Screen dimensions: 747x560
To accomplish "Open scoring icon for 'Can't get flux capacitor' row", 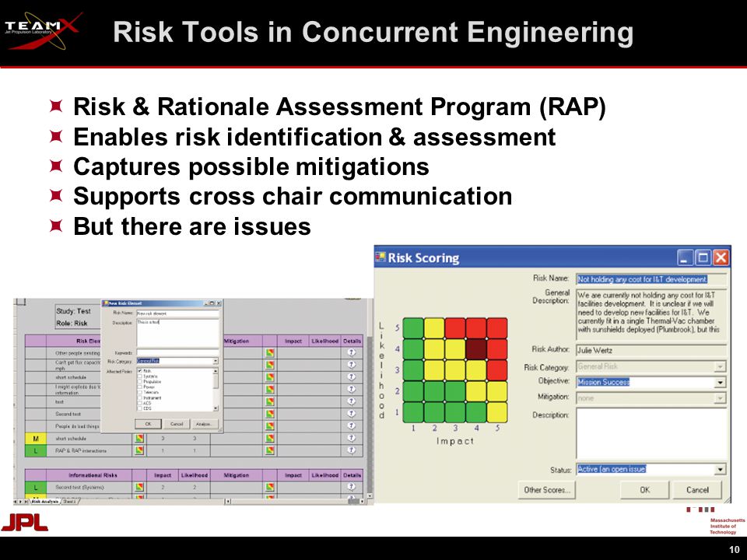I will [270, 365].
